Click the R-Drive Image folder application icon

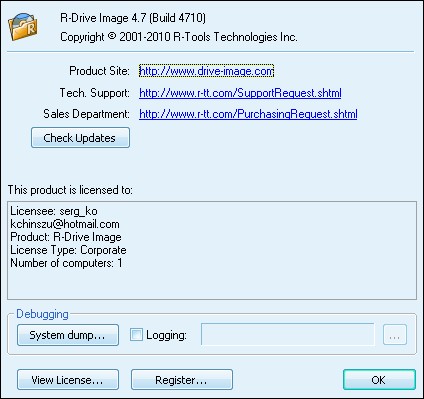[23, 27]
